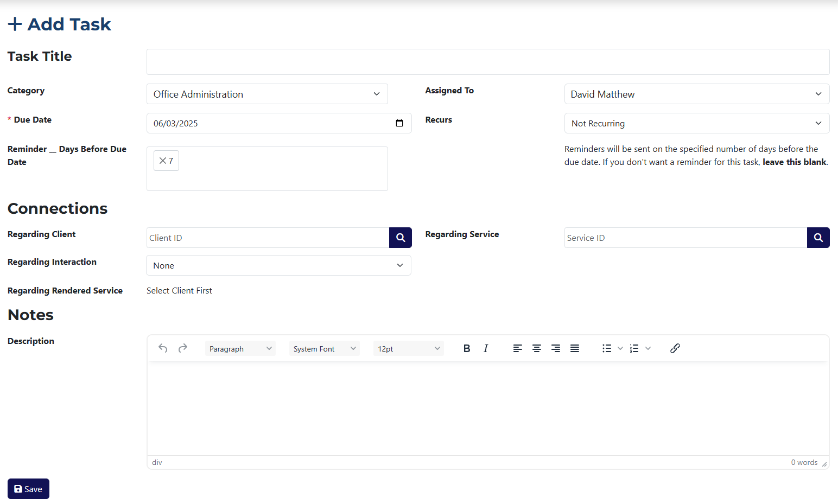Toggle bold formatting in the Description editor
This screenshot has width=838, height=504.
pyautogui.click(x=467, y=348)
